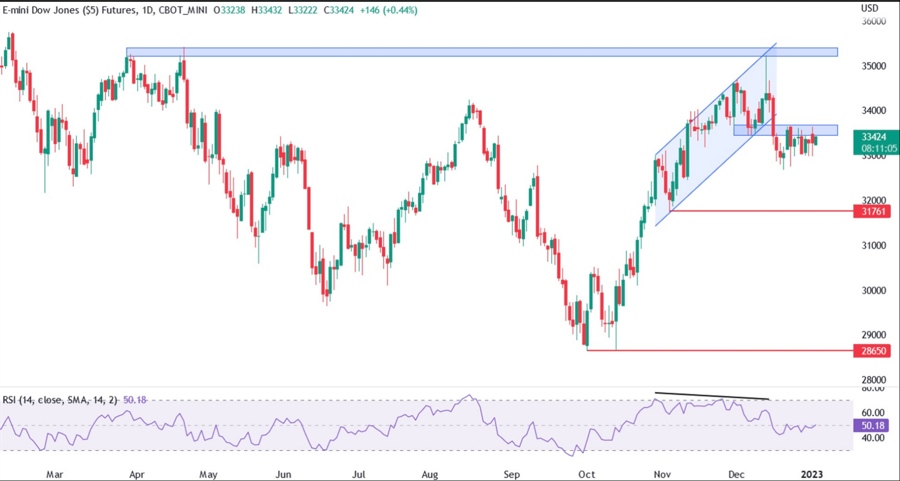Click the Oct label on the time axis
Image resolution: width=900 pixels, height=481 pixels.
586,470
